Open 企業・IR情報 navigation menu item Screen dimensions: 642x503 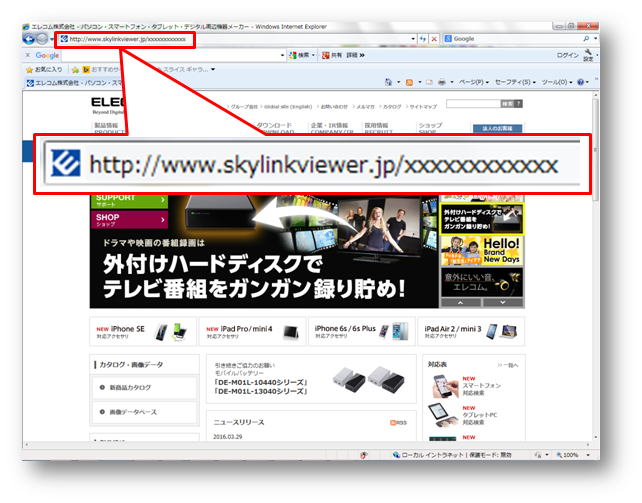(332, 128)
